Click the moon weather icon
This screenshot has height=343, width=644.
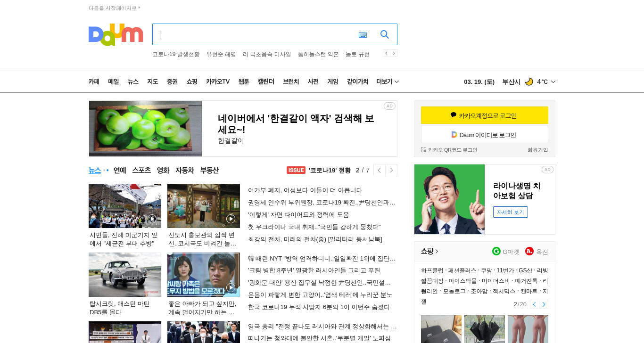click(529, 82)
